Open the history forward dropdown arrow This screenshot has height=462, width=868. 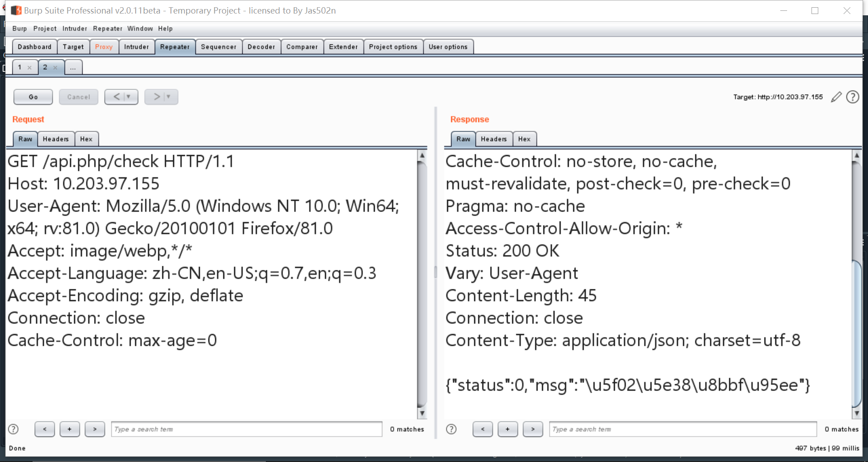point(169,97)
